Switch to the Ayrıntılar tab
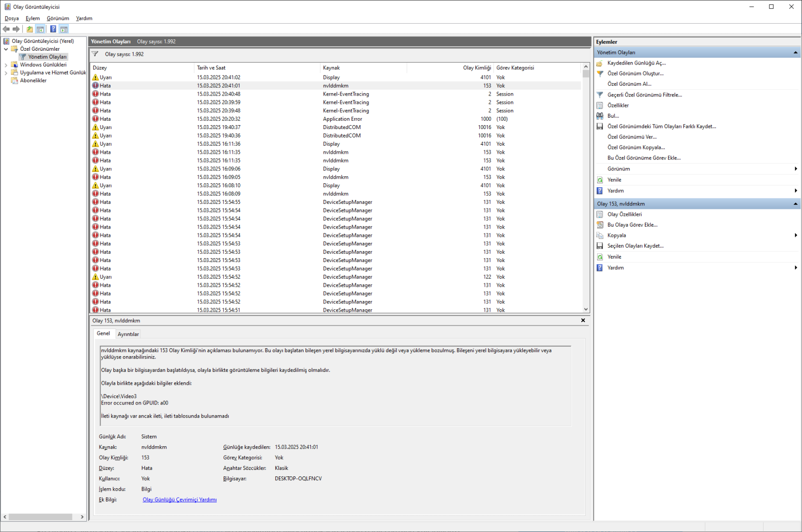Image resolution: width=802 pixels, height=532 pixels. coord(128,334)
